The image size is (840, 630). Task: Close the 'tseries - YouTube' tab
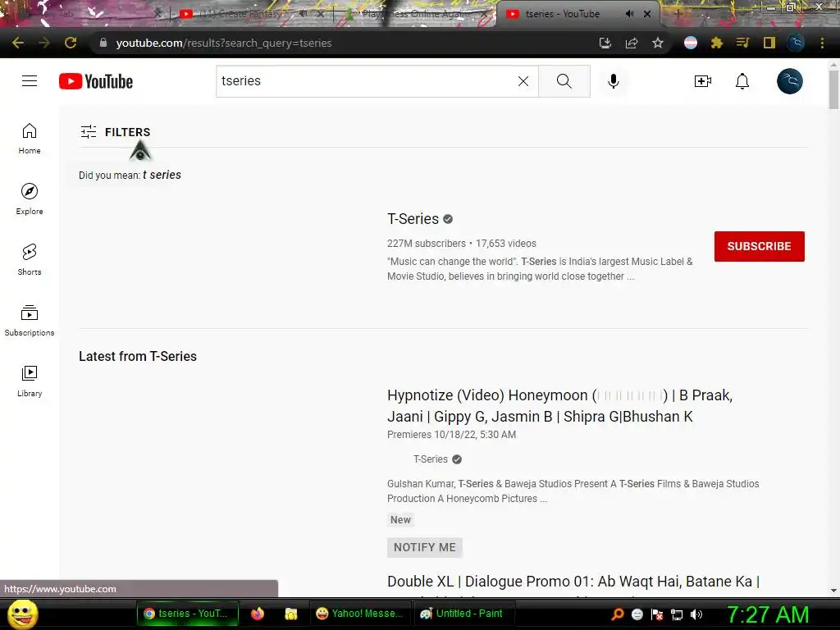pos(647,14)
